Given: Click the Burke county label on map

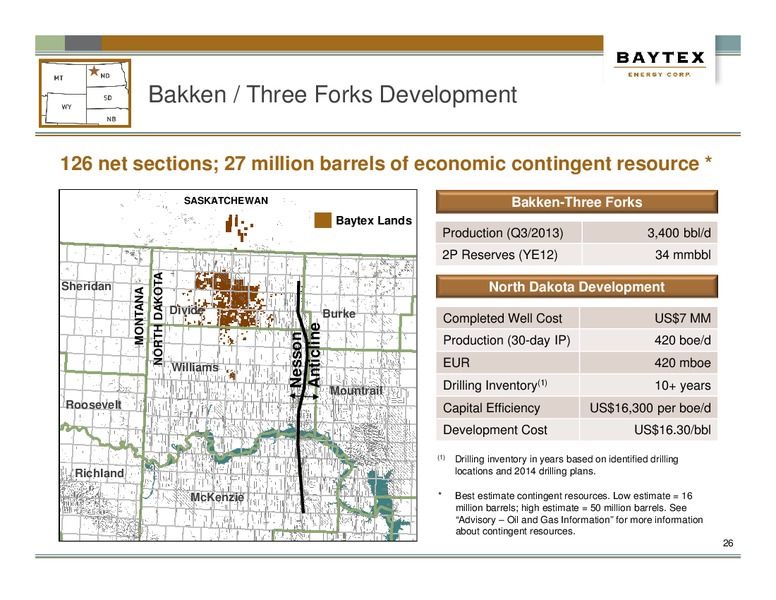Looking at the screenshot, I should (339, 313).
